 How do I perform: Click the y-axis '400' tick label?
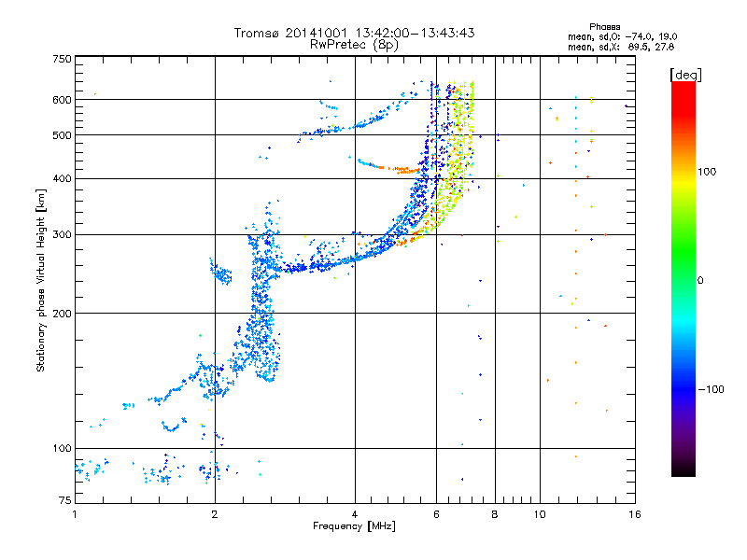pos(62,178)
